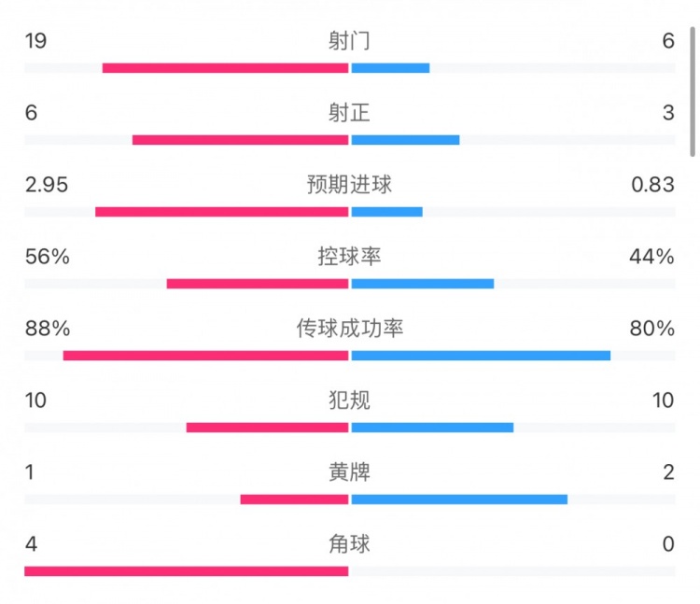700x604 pixels.
Task: Click the vertical scrollbar on the right edge
Action: coord(693,91)
